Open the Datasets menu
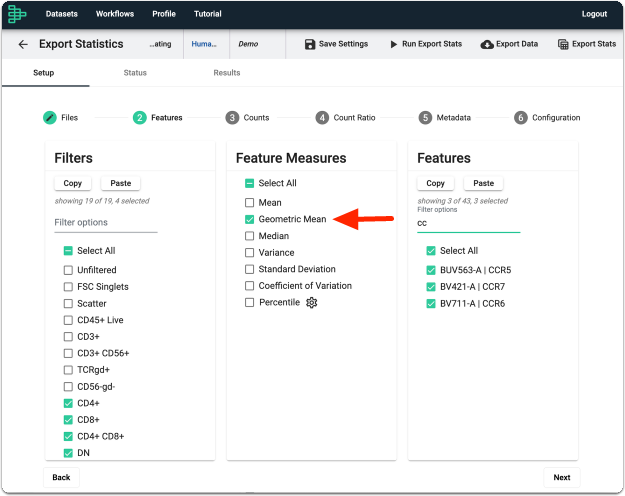The image size is (625, 496). [61, 14]
